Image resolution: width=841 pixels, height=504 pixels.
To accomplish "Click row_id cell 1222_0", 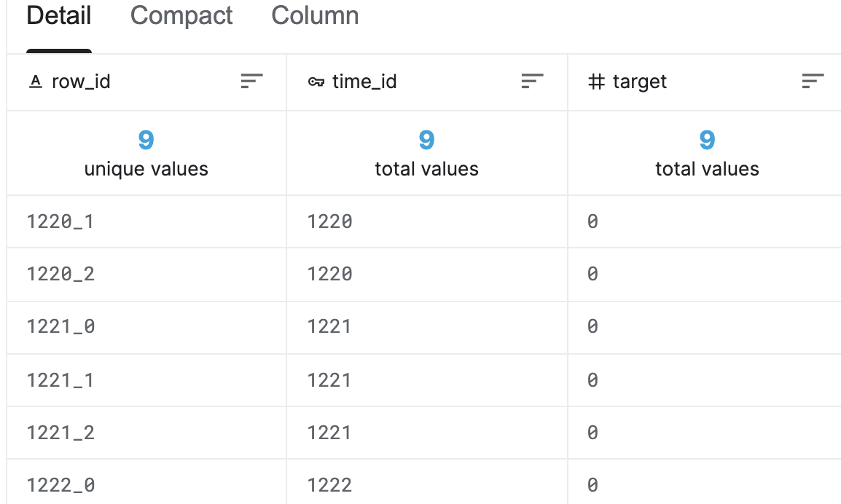I will click(60, 485).
